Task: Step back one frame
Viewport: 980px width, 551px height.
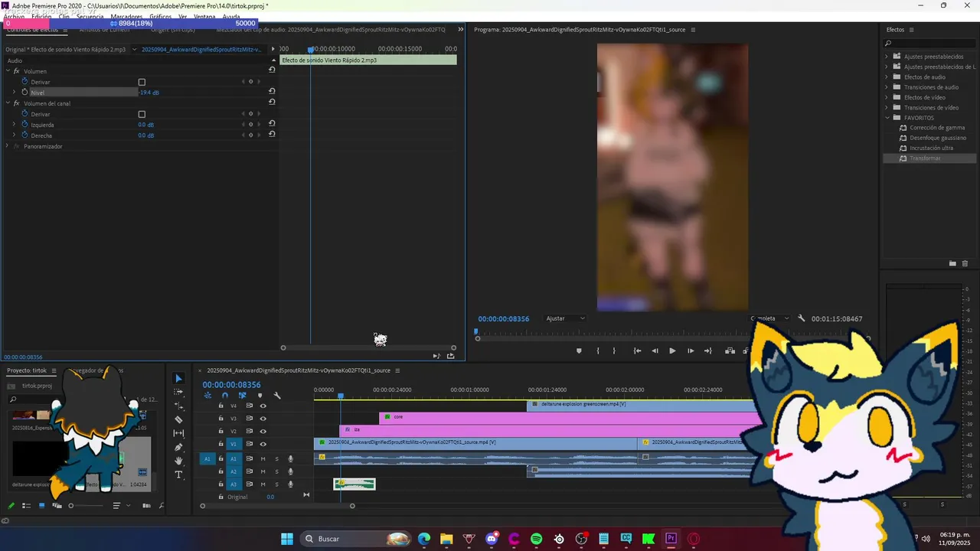Action: [655, 350]
